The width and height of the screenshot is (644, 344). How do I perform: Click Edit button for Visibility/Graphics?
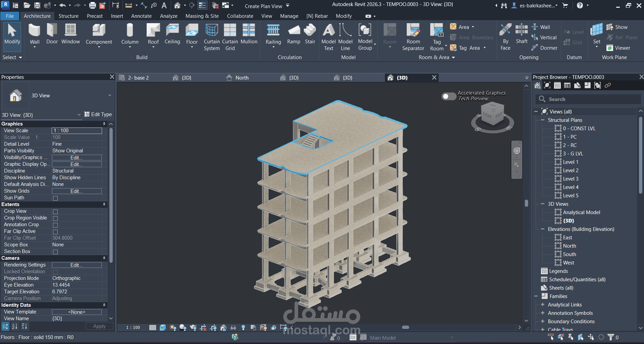[x=77, y=158]
